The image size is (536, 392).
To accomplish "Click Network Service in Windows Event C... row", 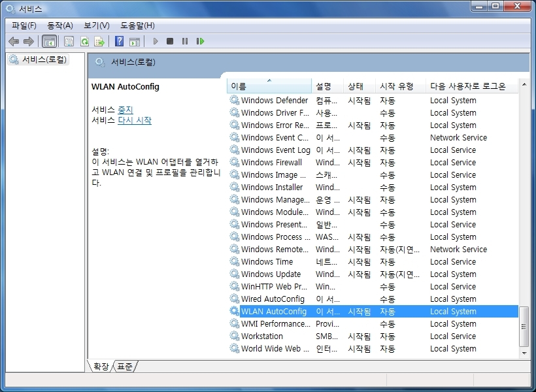I will tap(458, 137).
